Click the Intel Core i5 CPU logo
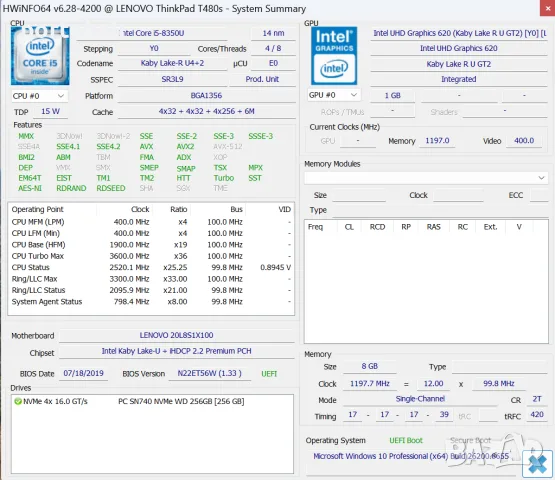The height and width of the screenshot is (480, 555). 40,56
